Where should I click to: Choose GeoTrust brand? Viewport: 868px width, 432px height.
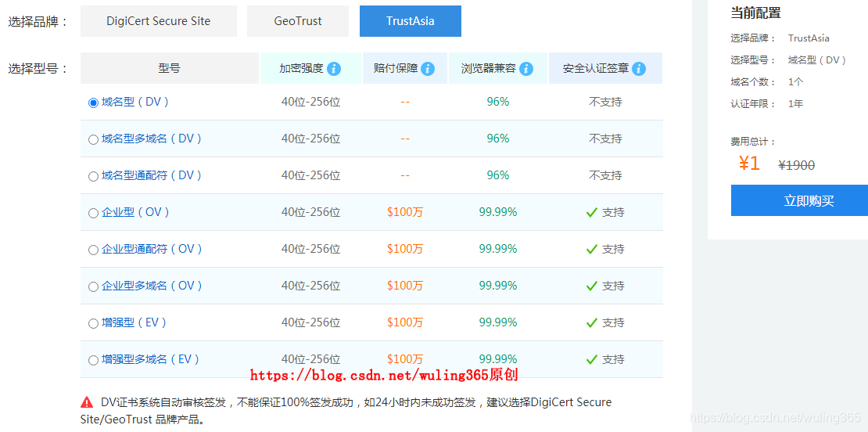point(298,21)
